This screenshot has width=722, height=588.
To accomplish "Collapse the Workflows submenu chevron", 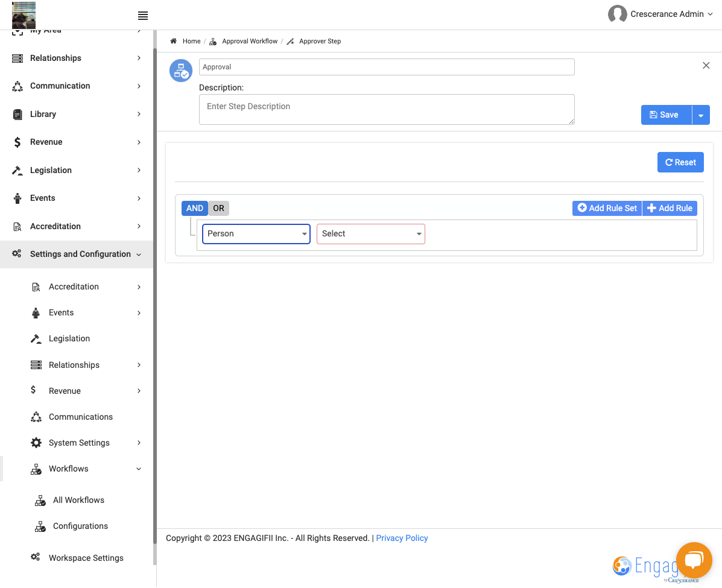I will (139, 469).
